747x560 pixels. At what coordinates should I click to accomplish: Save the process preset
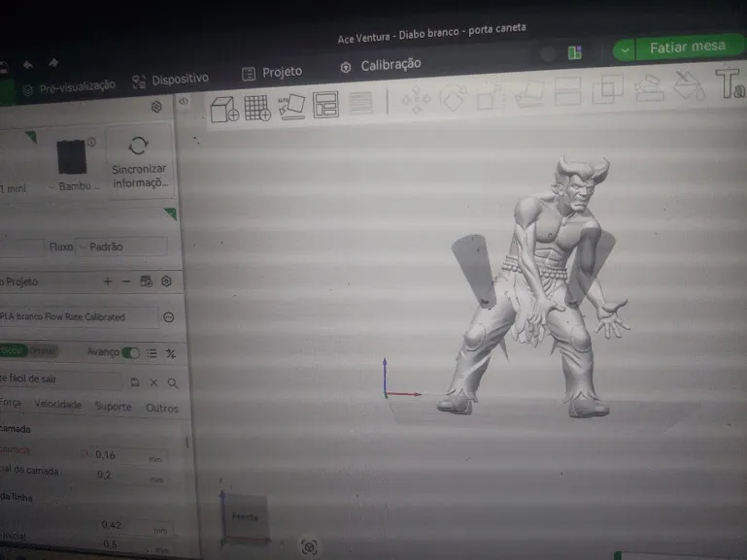click(135, 382)
